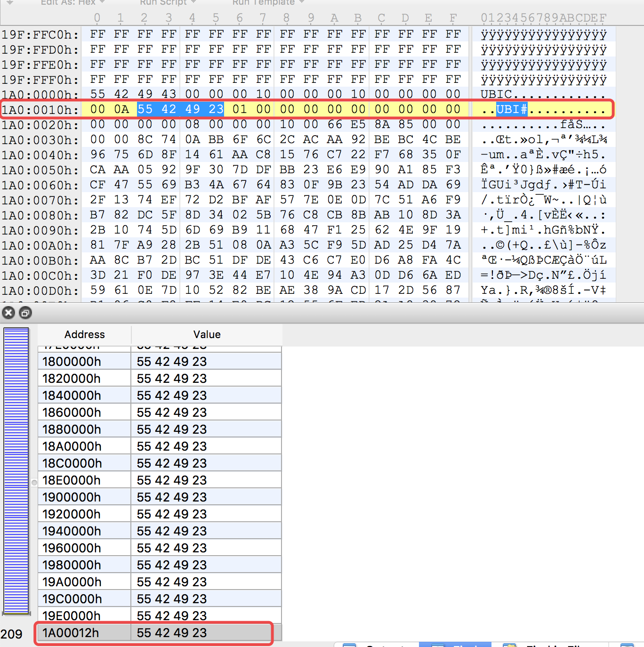Open the Run Script dropdown

tap(168, 2)
